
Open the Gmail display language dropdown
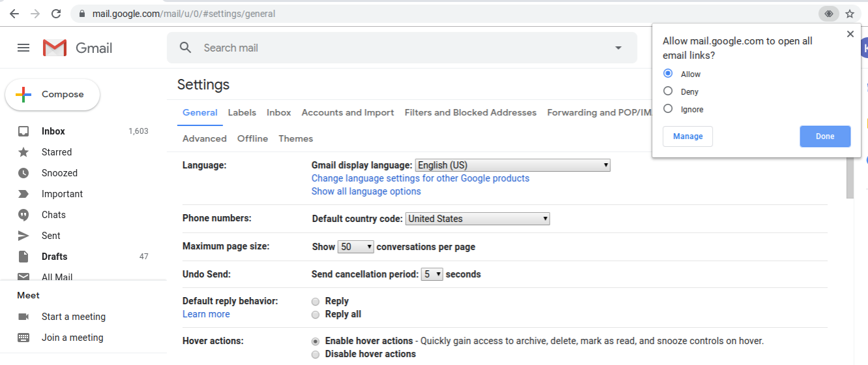513,165
